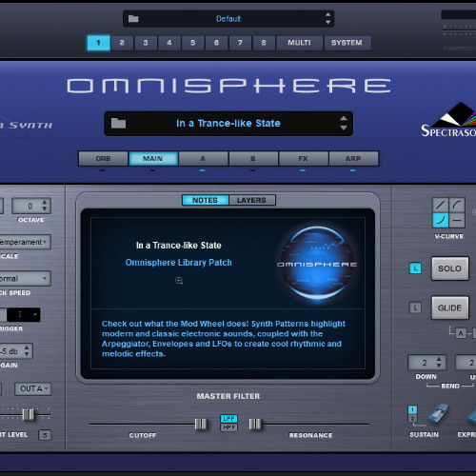Enable the HPF master filter mode
Screen dimensions: 476x476
click(x=228, y=427)
